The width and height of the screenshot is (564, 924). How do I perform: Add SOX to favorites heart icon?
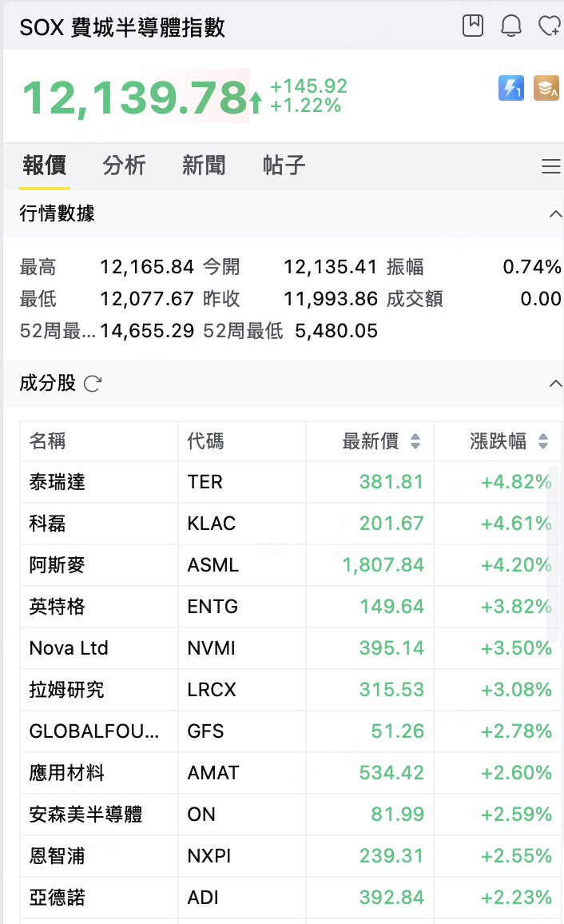(x=550, y=26)
